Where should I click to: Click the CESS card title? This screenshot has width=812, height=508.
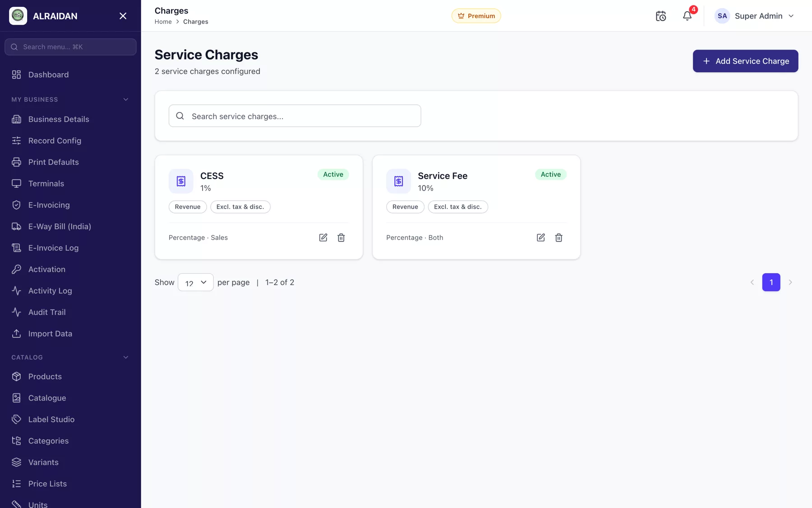tap(212, 176)
